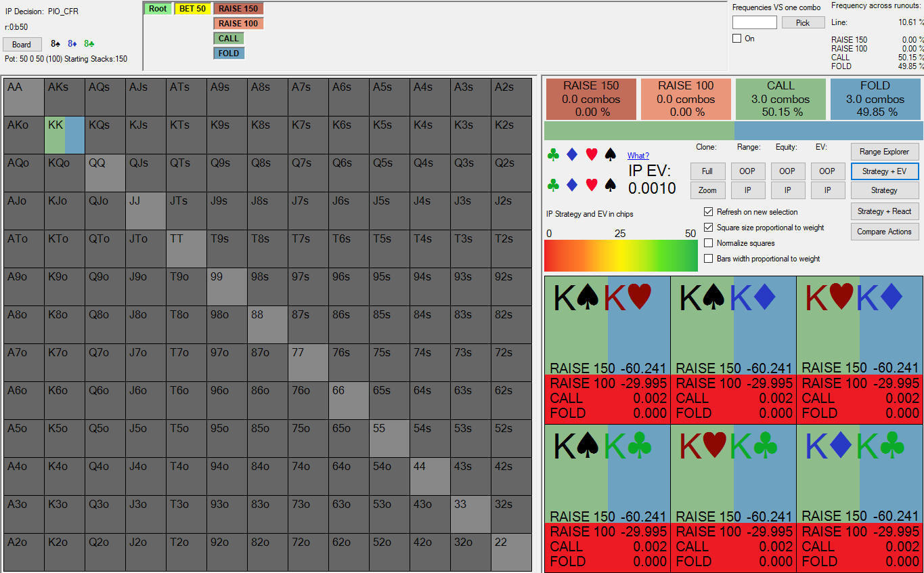This screenshot has height=573, width=924.
Task: Open the K♥K♣ combo card
Action: [x=733, y=498]
